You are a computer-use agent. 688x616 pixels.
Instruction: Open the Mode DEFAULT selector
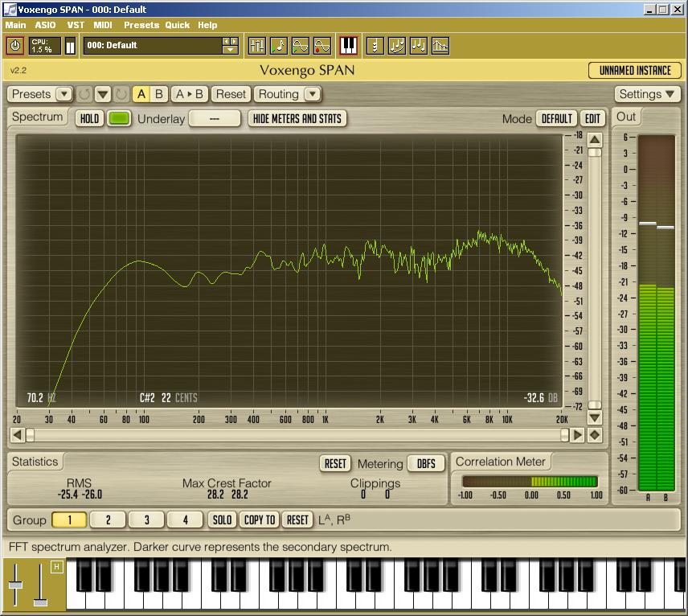[556, 118]
